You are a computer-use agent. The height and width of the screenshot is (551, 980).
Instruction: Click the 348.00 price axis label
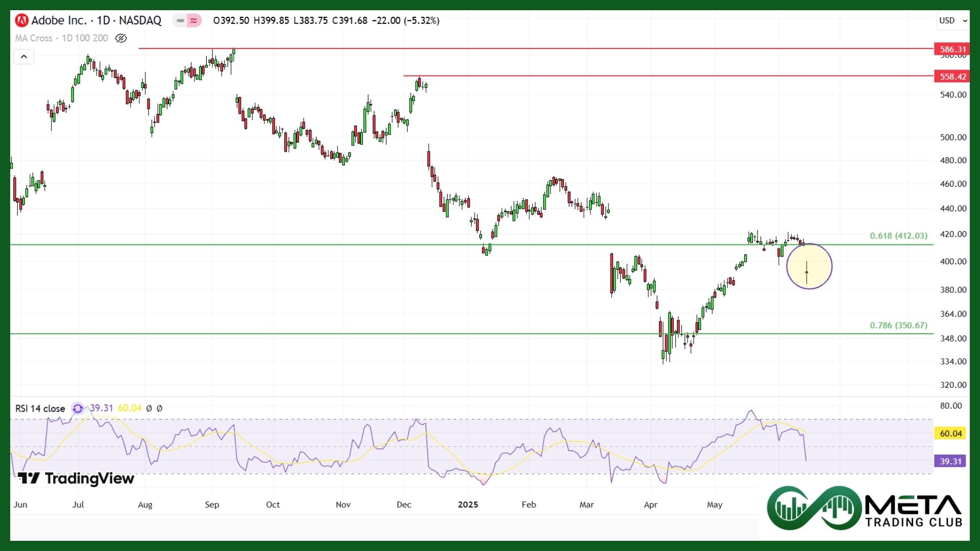click(953, 338)
